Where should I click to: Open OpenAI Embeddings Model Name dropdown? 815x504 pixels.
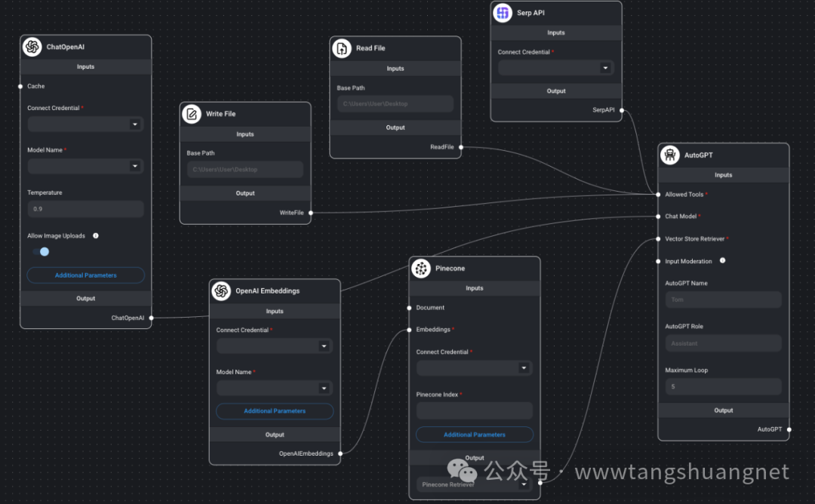pos(275,388)
